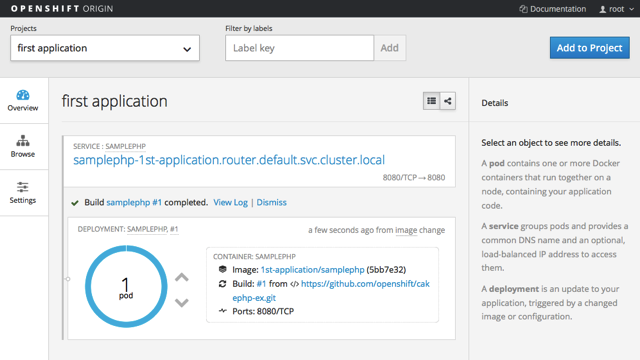This screenshot has width=640, height=360.
Task: Open Build #1 link in container
Action: pyautogui.click(x=261, y=284)
